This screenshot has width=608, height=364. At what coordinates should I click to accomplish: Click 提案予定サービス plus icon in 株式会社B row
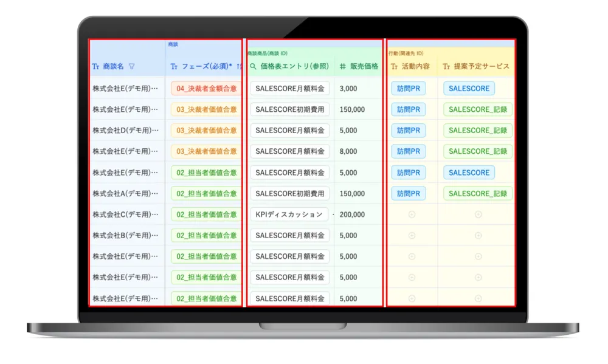coord(478,235)
